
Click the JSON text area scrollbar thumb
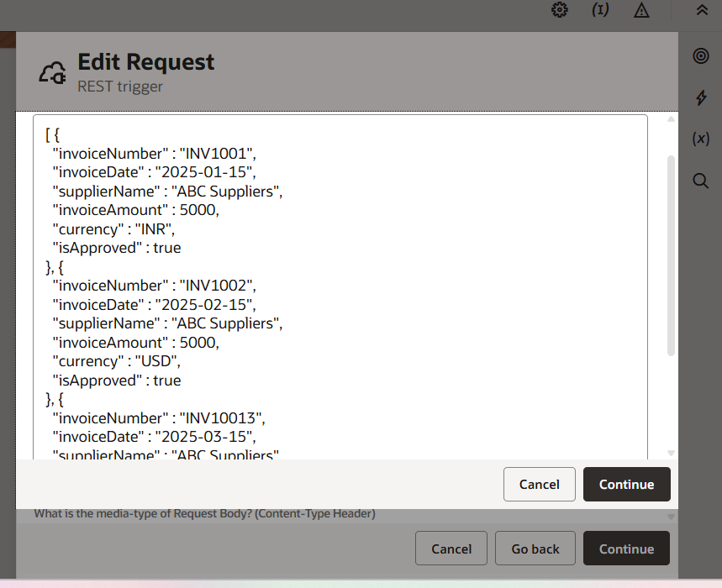(671, 252)
